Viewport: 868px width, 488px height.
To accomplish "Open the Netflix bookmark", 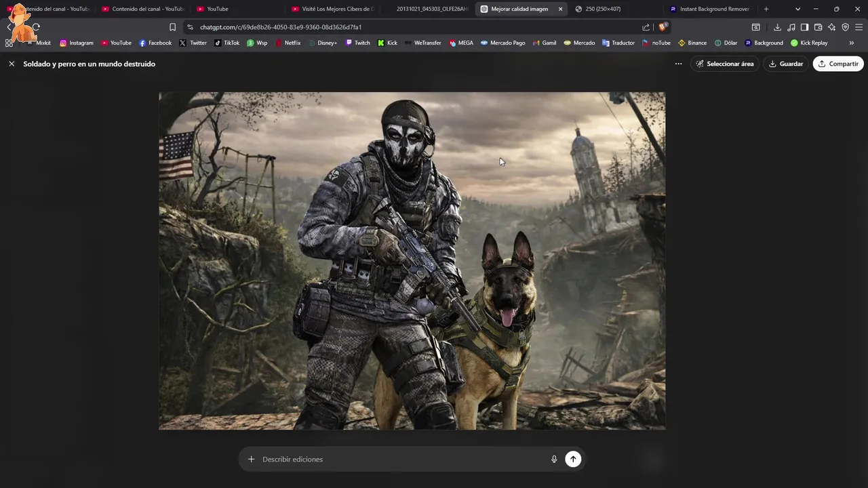I will pyautogui.click(x=288, y=43).
